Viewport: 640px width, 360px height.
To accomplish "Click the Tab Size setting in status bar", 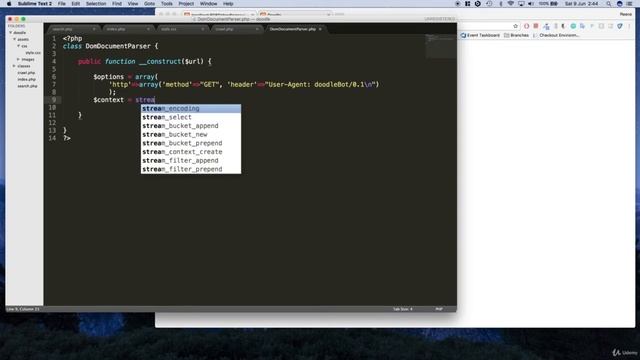I will 402,309.
